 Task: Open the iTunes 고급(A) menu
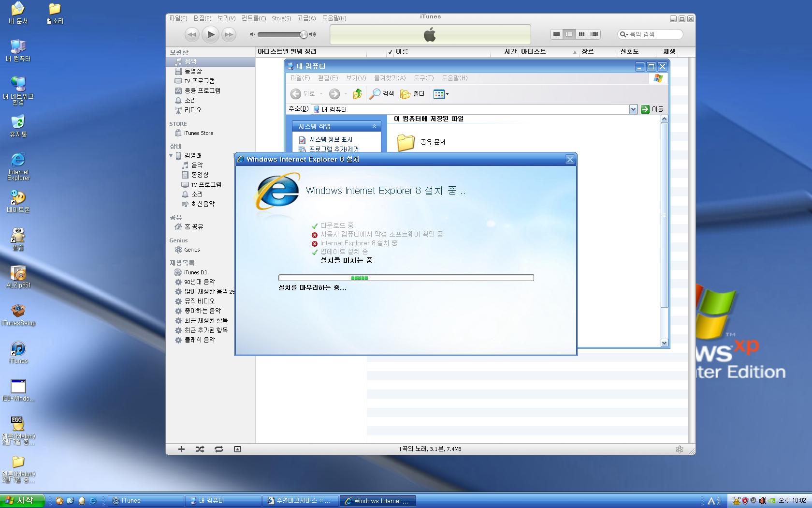point(306,18)
